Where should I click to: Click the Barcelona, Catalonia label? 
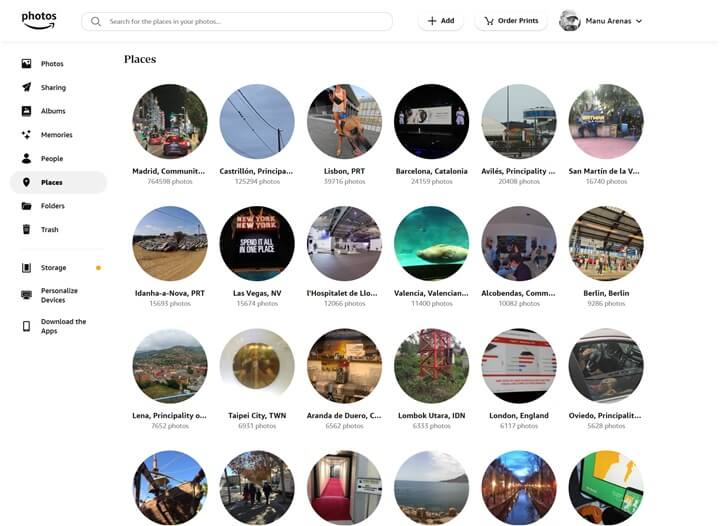(x=432, y=171)
